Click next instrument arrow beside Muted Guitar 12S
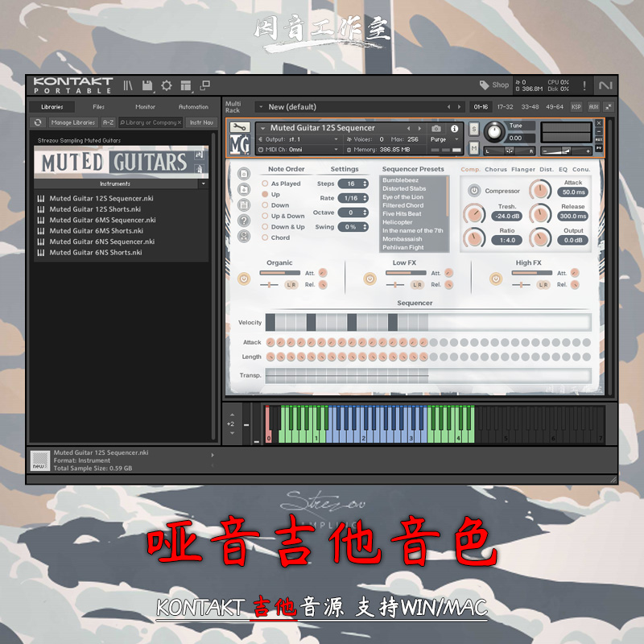The image size is (644, 644). (419, 129)
